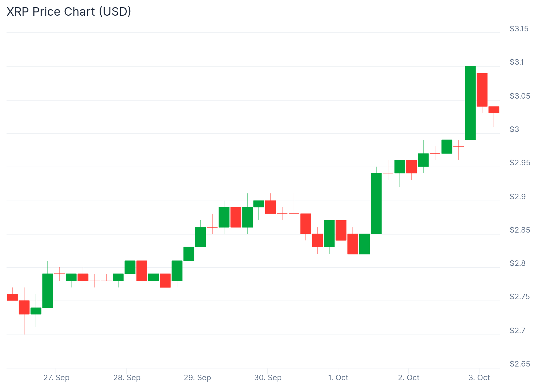Click the $3.15 price axis label
The width and height of the screenshot is (537, 392).
[519, 29]
